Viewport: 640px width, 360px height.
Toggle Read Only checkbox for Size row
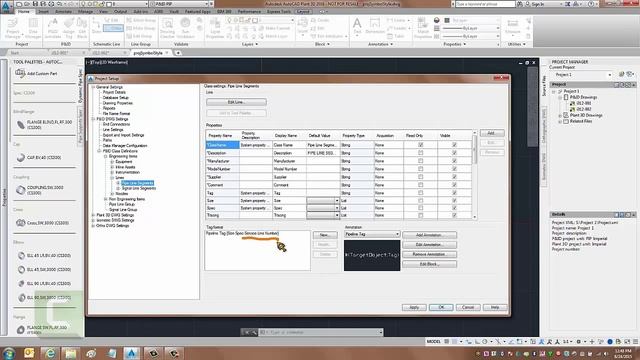[420, 200]
